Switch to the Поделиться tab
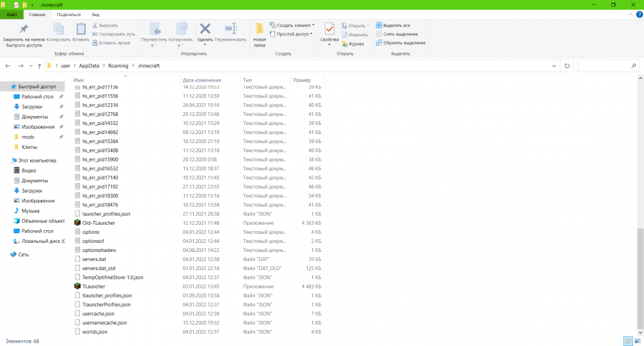 (69, 14)
